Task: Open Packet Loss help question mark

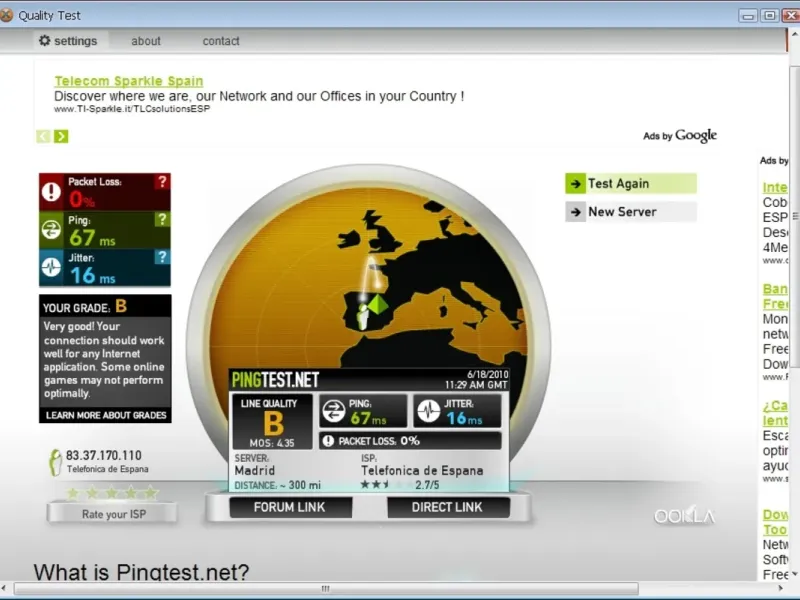Action: tap(162, 181)
